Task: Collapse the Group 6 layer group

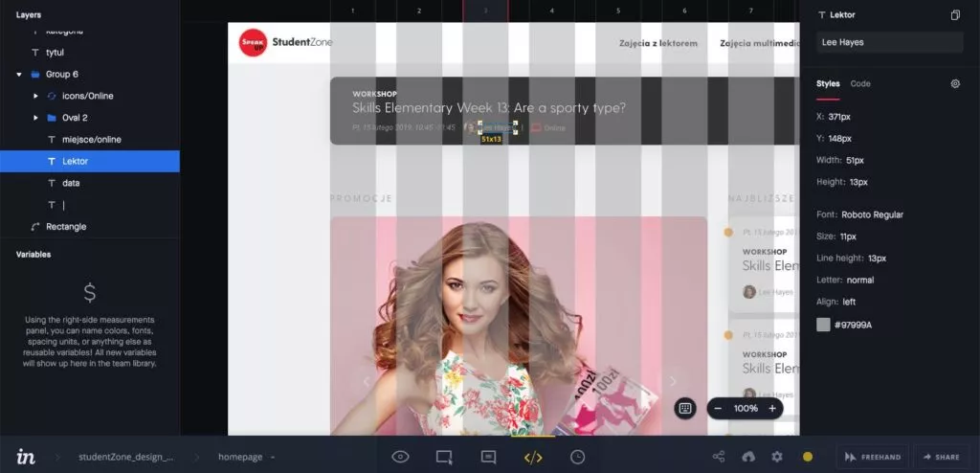Action: [19, 74]
